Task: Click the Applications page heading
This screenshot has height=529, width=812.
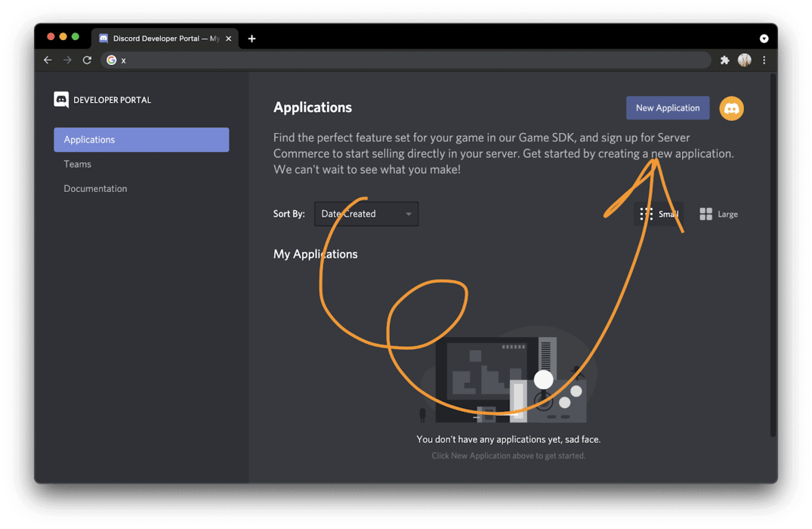Action: (x=313, y=107)
